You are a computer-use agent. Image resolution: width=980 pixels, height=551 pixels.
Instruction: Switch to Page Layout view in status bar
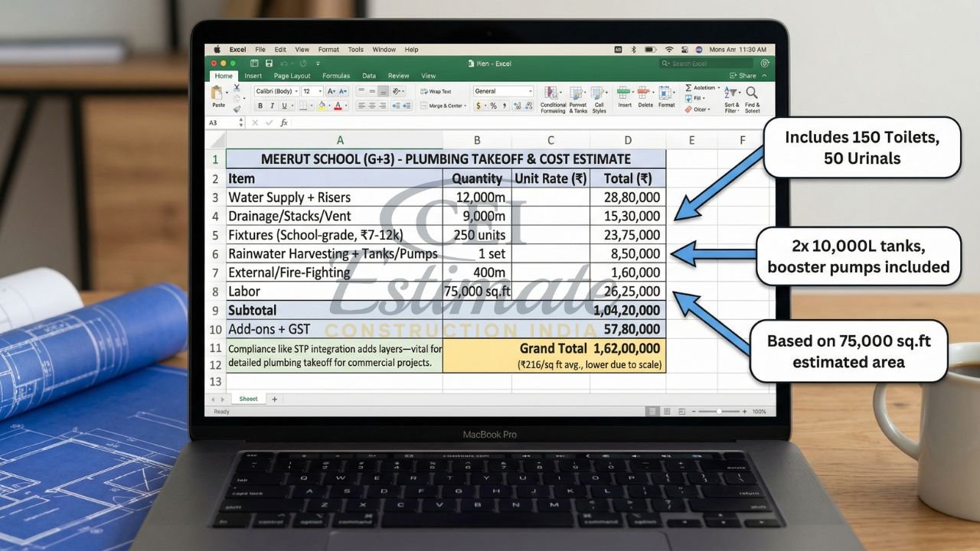coord(666,411)
